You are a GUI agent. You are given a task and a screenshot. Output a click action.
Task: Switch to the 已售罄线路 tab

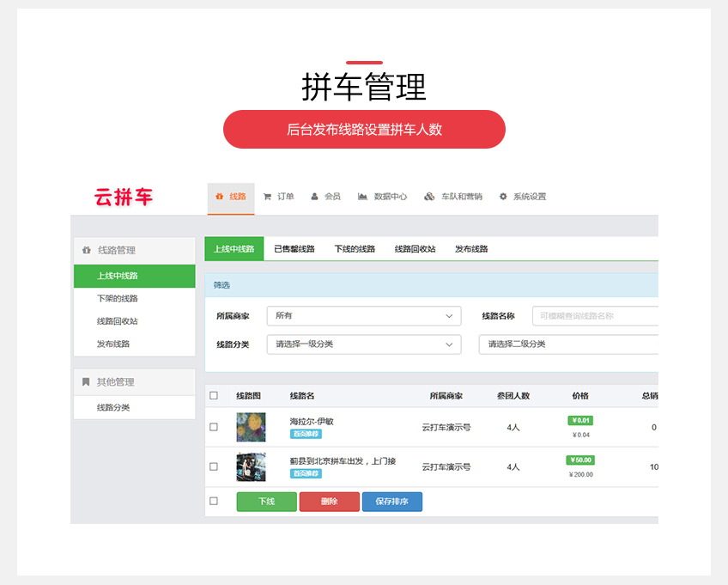click(294, 249)
